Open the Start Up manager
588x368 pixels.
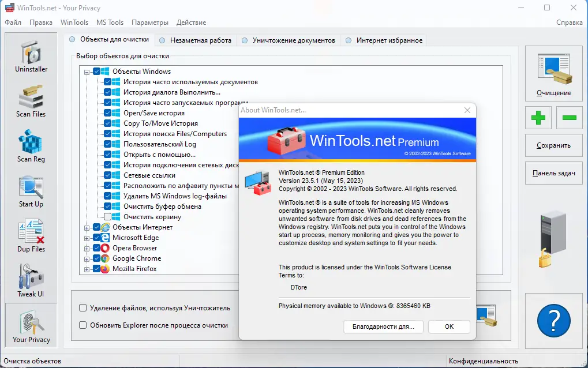[x=31, y=191]
